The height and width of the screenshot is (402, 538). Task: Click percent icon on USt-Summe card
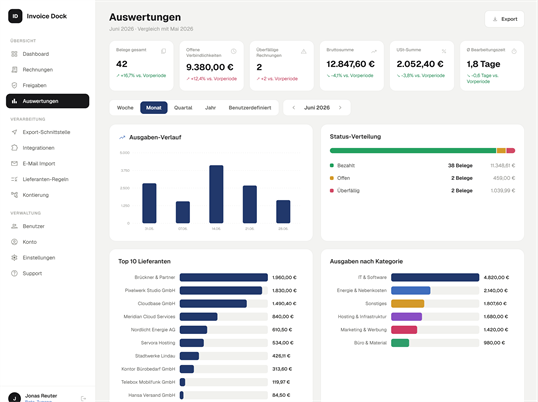click(444, 51)
